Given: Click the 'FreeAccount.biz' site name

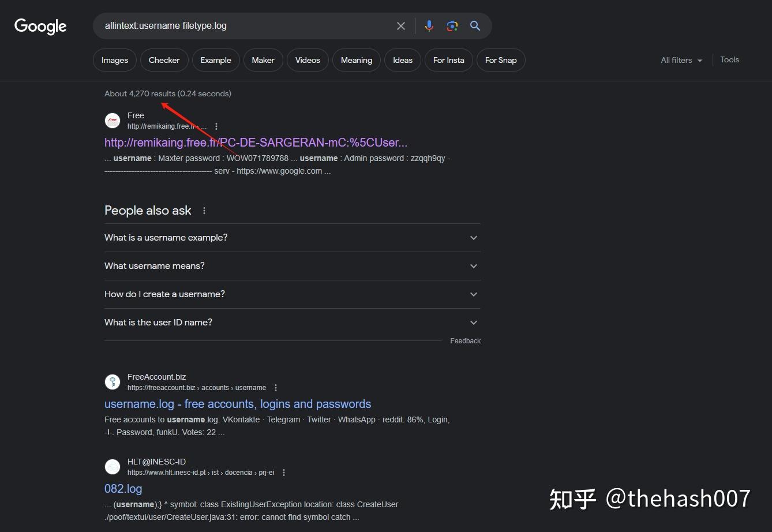Looking at the screenshot, I should [x=157, y=377].
